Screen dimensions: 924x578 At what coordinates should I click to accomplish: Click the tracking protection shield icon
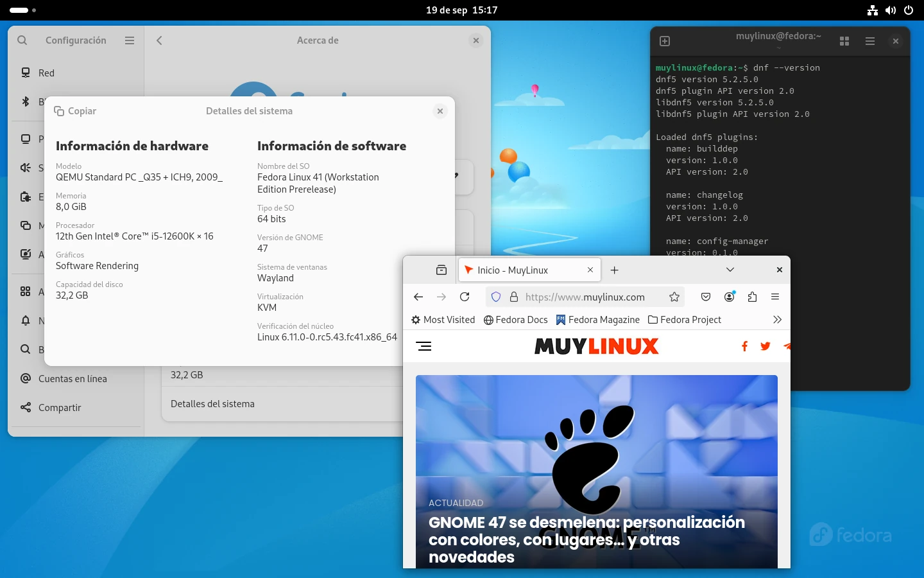(496, 297)
